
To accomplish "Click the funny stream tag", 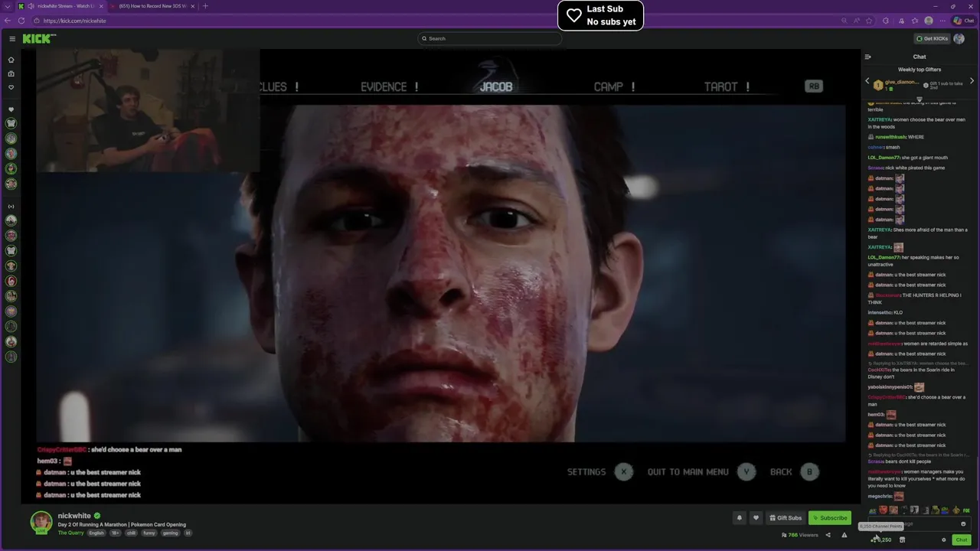I will click(x=149, y=533).
